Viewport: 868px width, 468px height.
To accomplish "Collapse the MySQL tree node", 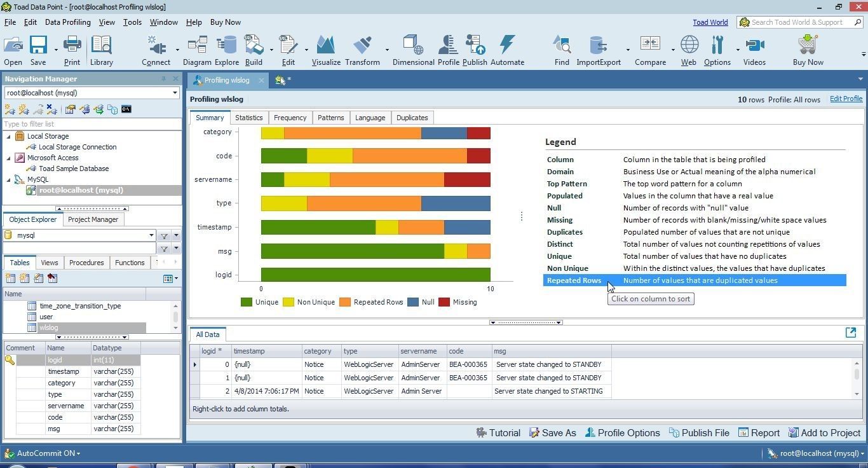I will coord(9,179).
